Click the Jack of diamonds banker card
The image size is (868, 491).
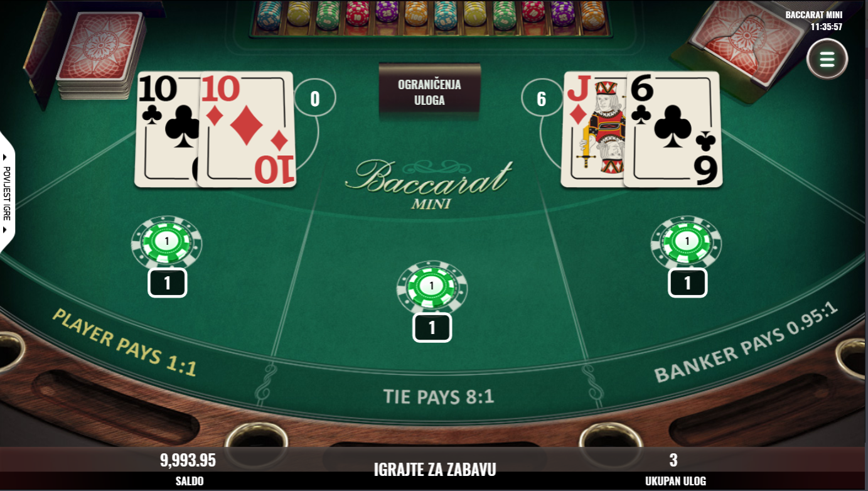[593, 129]
